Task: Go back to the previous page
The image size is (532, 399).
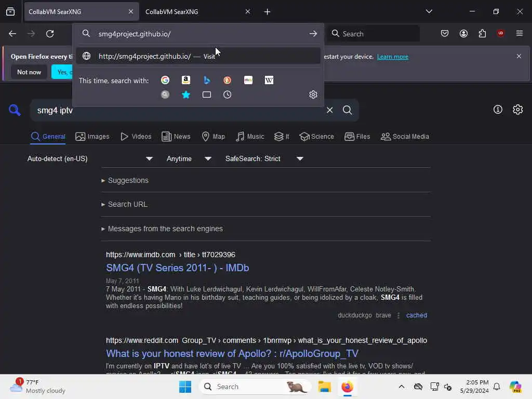Action: [x=12, y=34]
